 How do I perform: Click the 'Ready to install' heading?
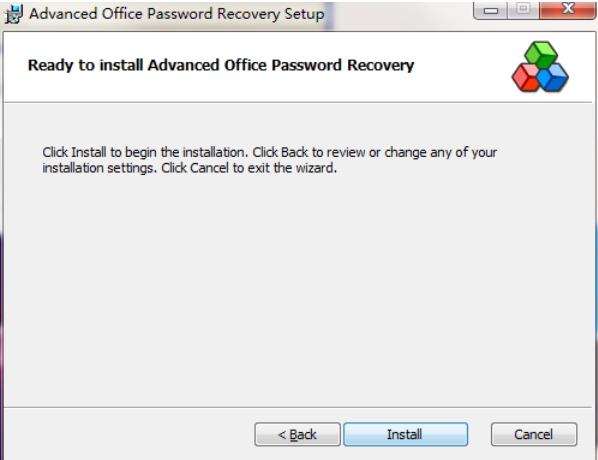pyautogui.click(x=221, y=65)
